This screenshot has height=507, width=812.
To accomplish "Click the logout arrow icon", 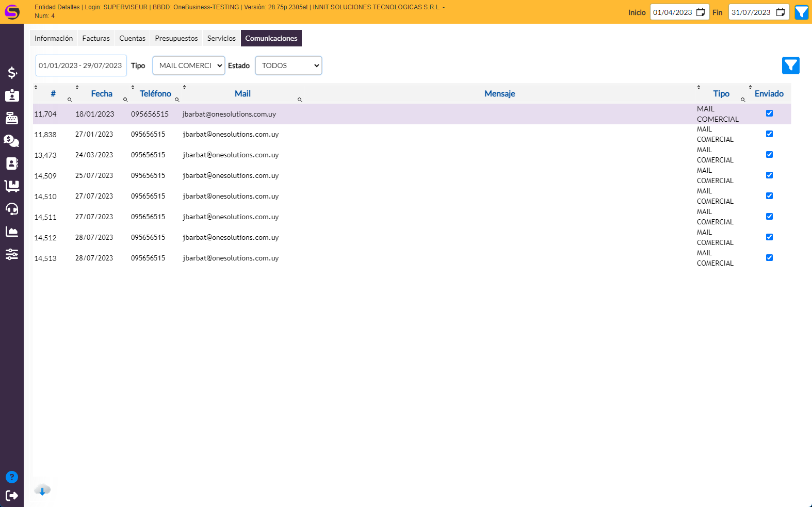I will click(12, 496).
